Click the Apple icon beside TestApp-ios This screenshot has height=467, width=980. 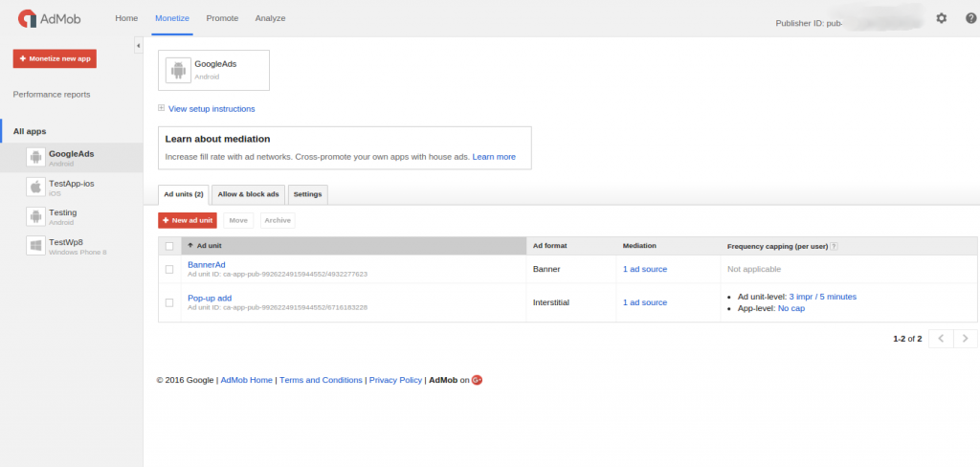point(35,187)
